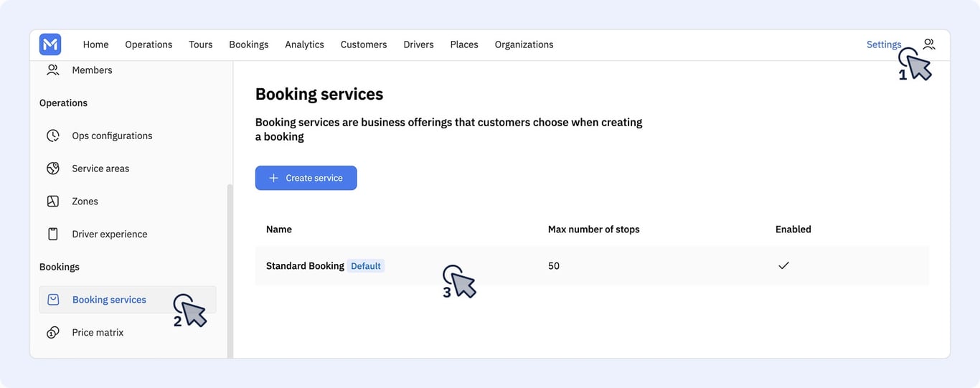This screenshot has width=980, height=388.
Task: Open the Tours tab
Action: pos(201,44)
